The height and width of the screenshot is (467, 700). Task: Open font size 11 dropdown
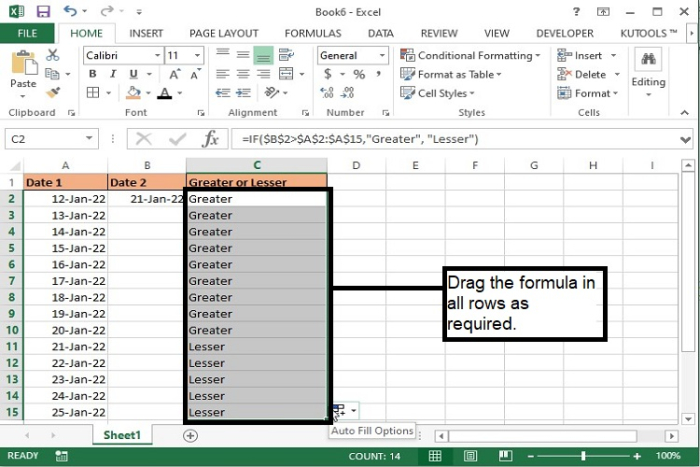tap(197, 55)
